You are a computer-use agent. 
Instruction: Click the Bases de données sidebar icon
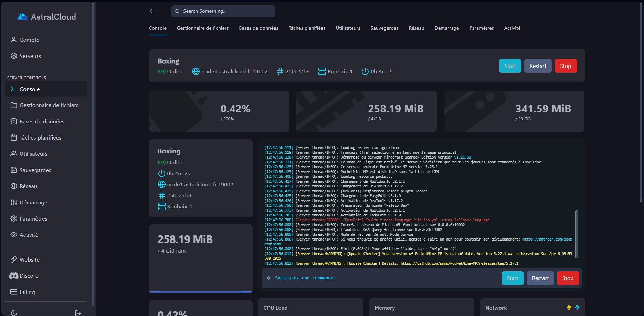(14, 121)
